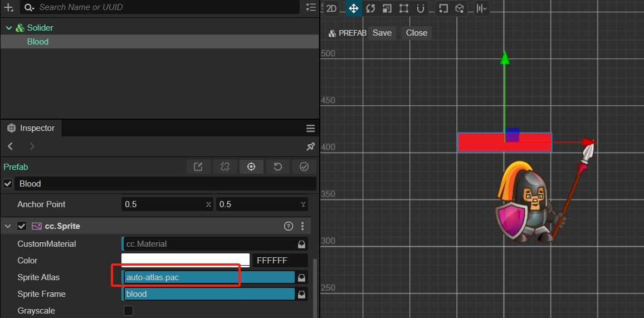Click the auto-atlas.pac Sprite Atlas field
Image resolution: width=644 pixels, height=318 pixels.
(x=209, y=277)
